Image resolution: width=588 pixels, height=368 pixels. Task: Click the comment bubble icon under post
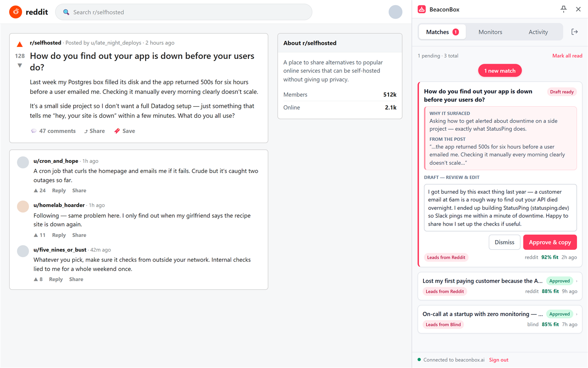pos(34,131)
